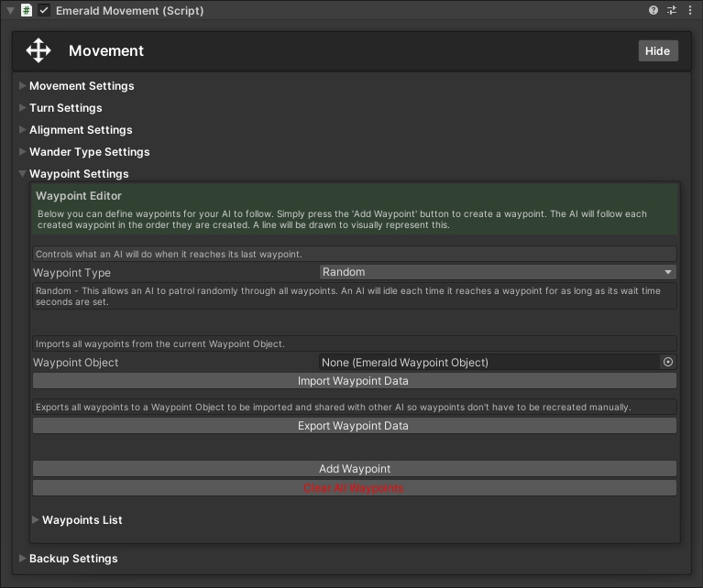
Task: Click the Waypoint Object field
Action: pyautogui.click(x=489, y=362)
